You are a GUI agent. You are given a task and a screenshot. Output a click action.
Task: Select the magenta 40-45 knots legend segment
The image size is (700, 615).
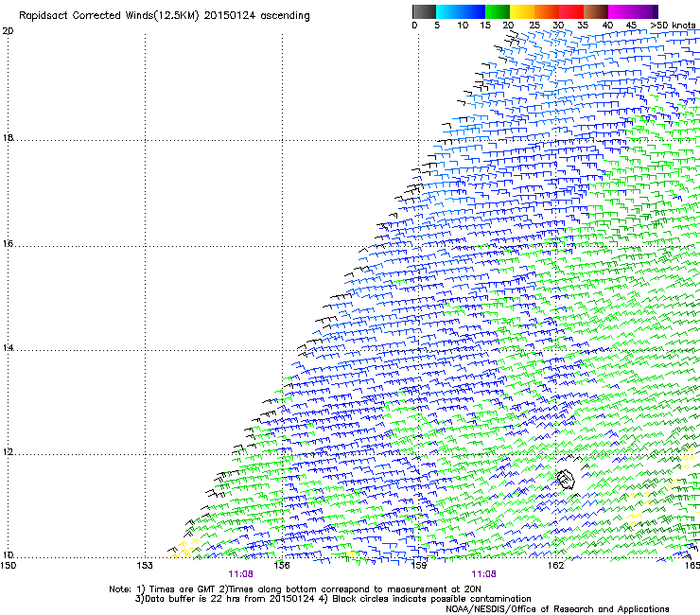click(x=621, y=11)
